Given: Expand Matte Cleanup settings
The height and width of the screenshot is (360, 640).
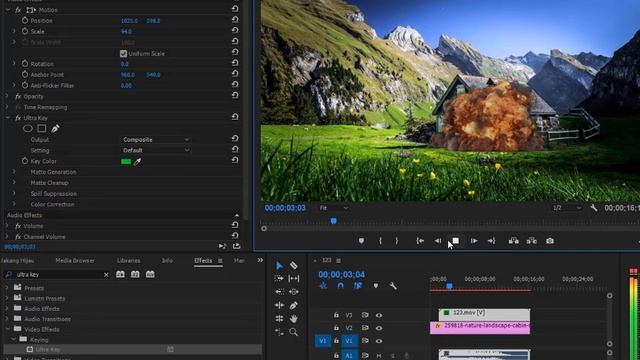Looking at the screenshot, I should click(x=14, y=182).
